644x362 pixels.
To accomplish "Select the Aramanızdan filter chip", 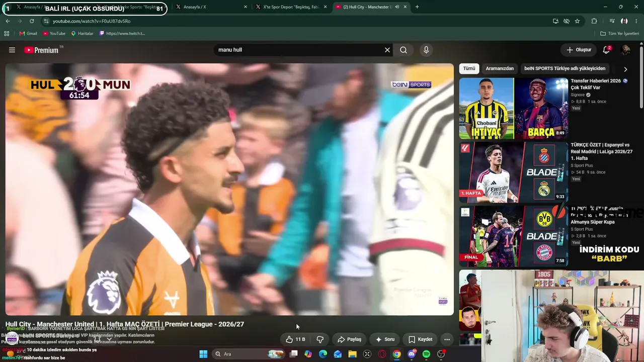I will pos(500,68).
